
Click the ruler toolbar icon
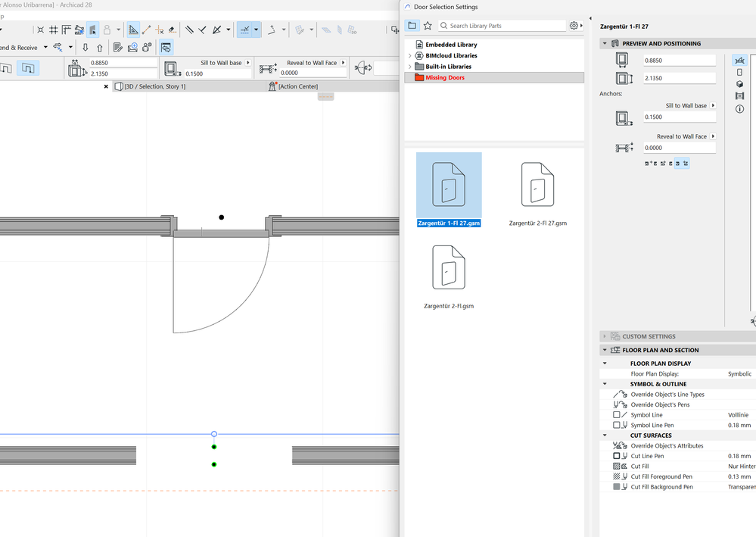[x=67, y=30]
